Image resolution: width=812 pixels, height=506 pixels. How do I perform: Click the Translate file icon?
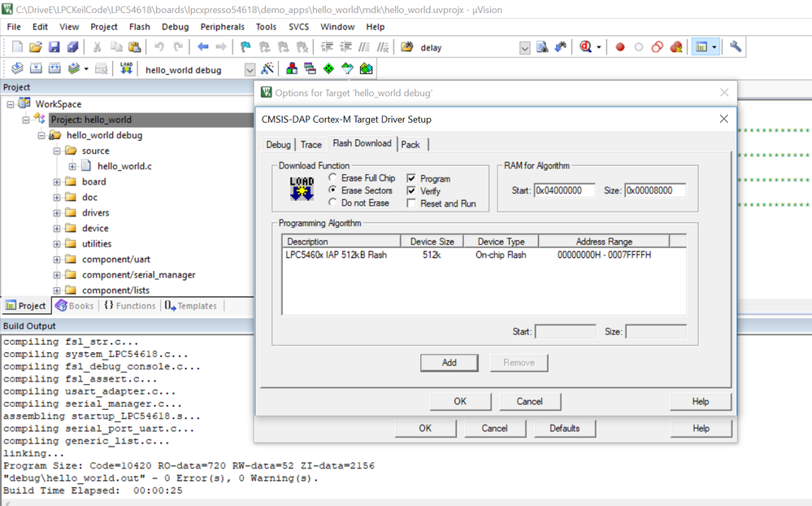(x=17, y=68)
